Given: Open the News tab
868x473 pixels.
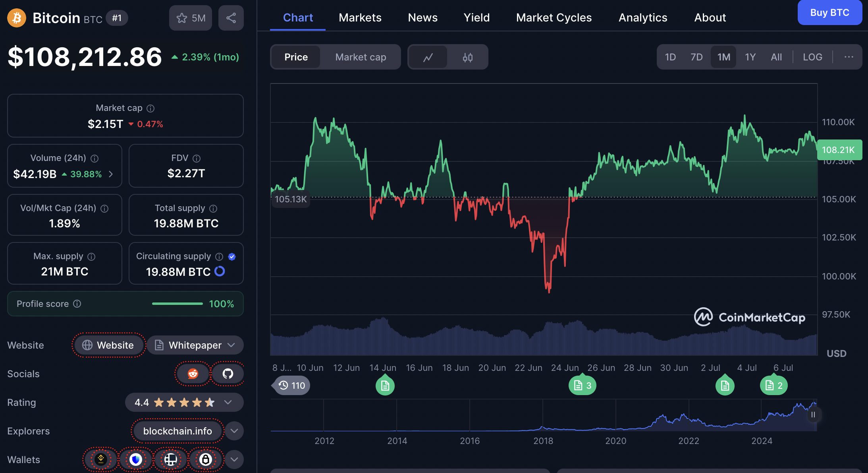Looking at the screenshot, I should (x=423, y=17).
